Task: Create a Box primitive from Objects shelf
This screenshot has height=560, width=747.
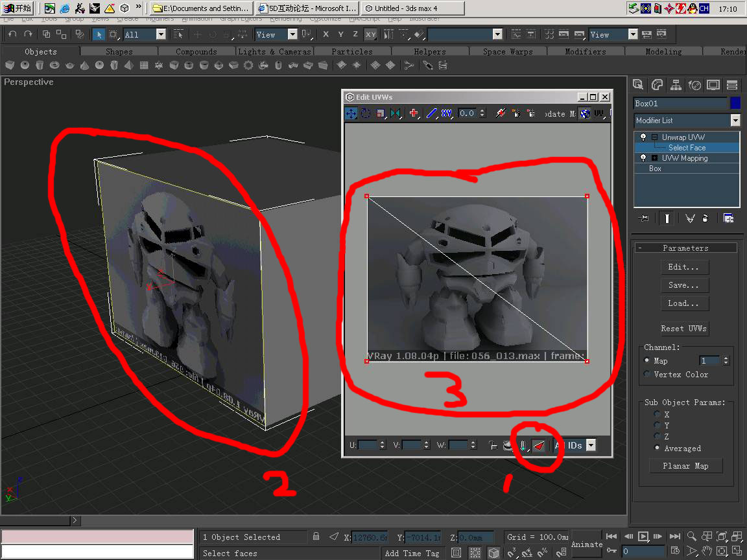Action: point(10,65)
